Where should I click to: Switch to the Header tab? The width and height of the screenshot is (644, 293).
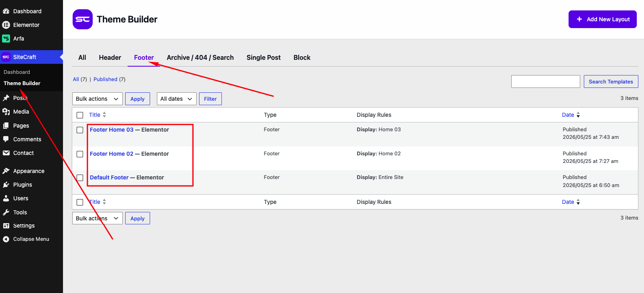pos(110,57)
